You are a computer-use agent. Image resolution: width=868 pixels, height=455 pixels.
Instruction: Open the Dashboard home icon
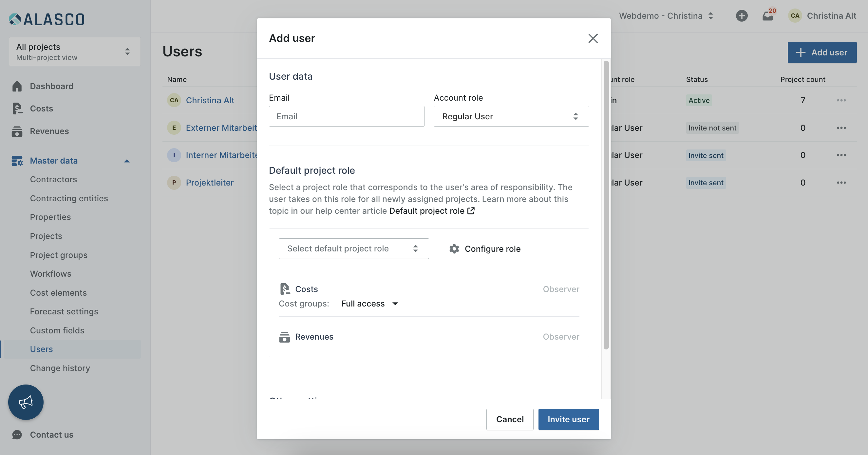point(17,86)
